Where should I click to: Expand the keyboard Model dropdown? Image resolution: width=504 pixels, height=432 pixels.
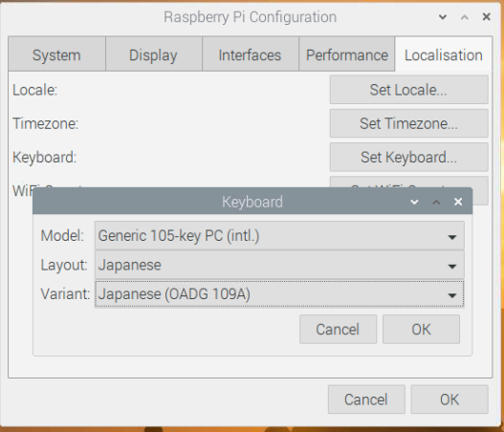(x=279, y=235)
